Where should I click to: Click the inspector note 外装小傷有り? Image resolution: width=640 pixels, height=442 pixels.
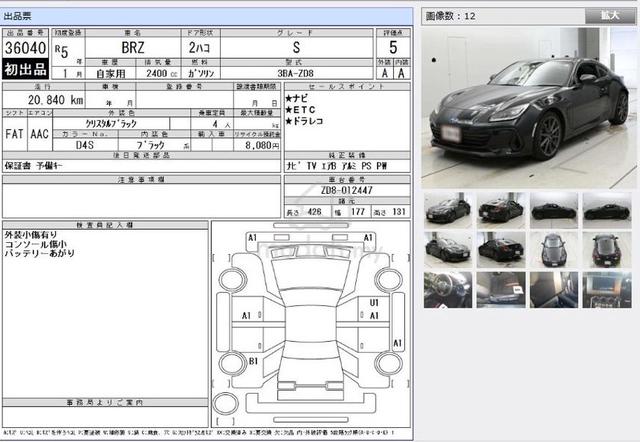(31, 235)
